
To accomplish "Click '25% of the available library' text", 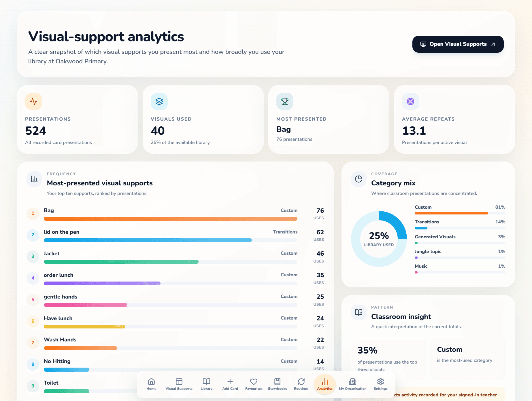I will click(180, 142).
